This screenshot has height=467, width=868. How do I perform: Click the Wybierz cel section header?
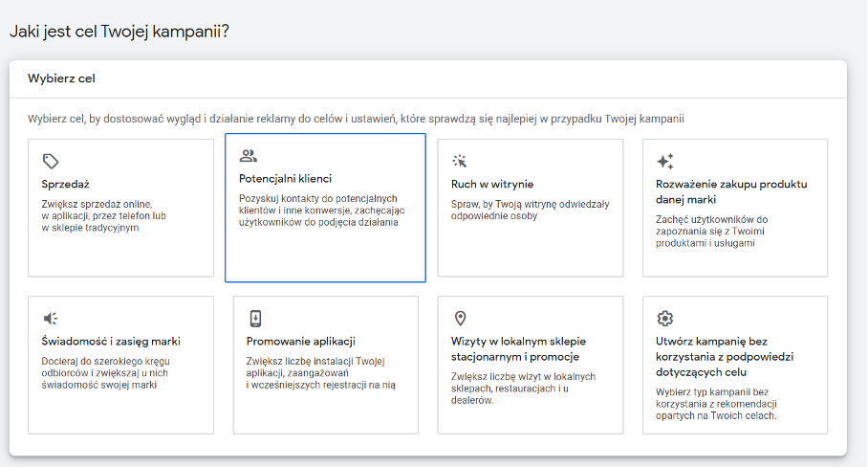tap(61, 78)
